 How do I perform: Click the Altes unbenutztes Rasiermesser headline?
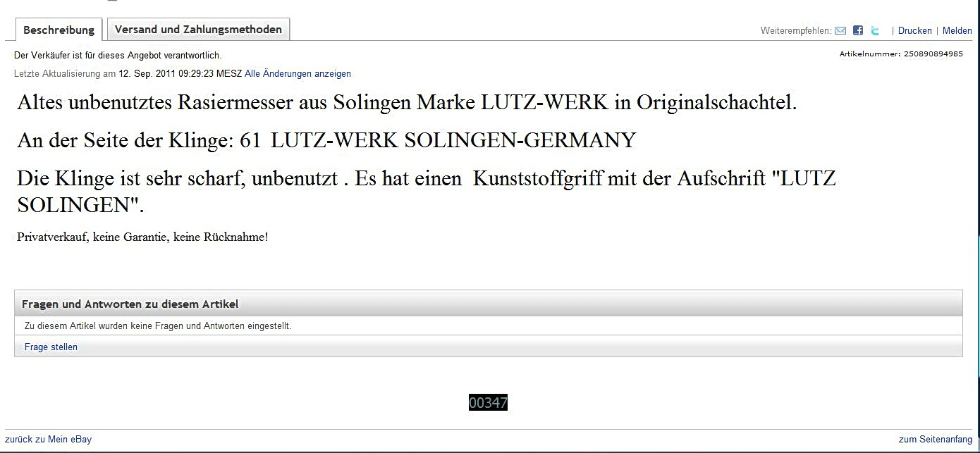click(x=407, y=103)
